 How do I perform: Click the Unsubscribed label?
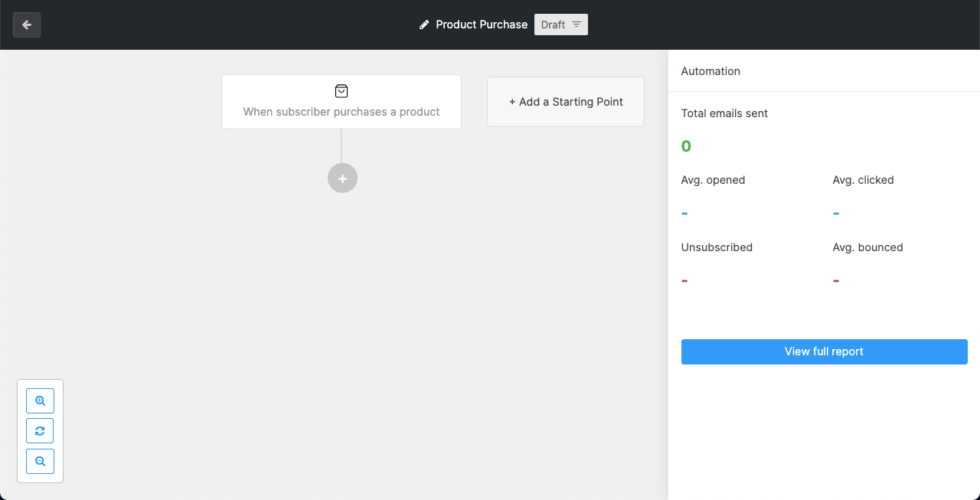pyautogui.click(x=717, y=247)
